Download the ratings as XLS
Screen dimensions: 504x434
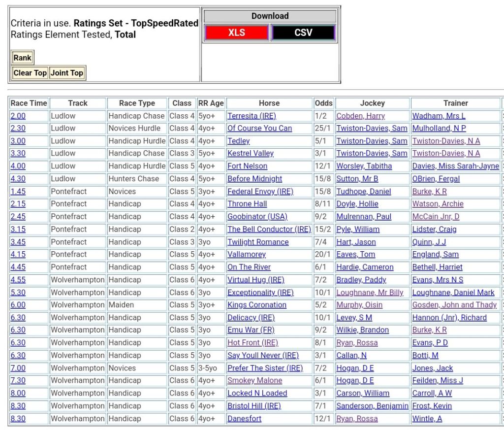(236, 33)
